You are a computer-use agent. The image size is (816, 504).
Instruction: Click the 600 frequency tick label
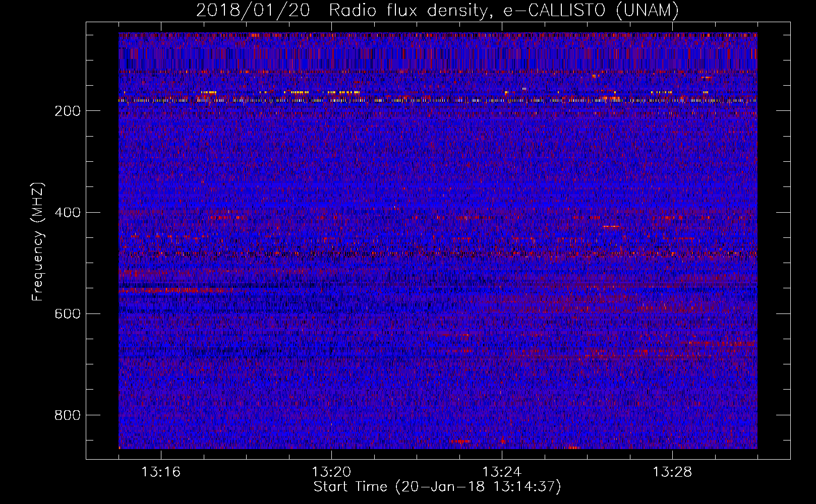[68, 313]
